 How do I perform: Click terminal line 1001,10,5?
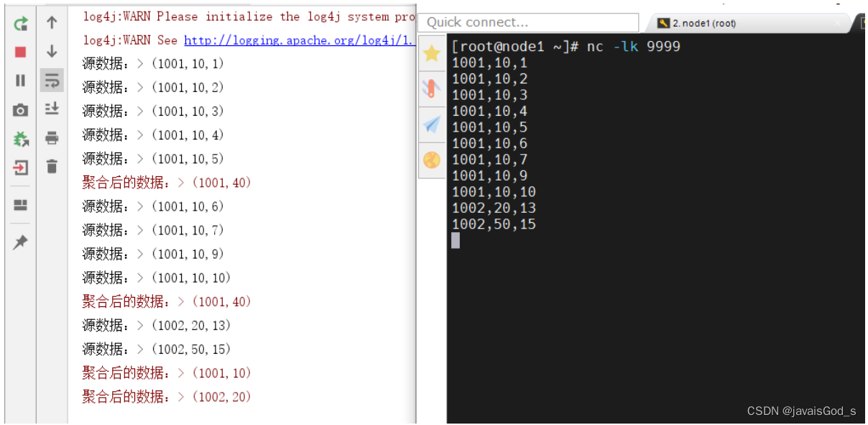[x=489, y=127]
